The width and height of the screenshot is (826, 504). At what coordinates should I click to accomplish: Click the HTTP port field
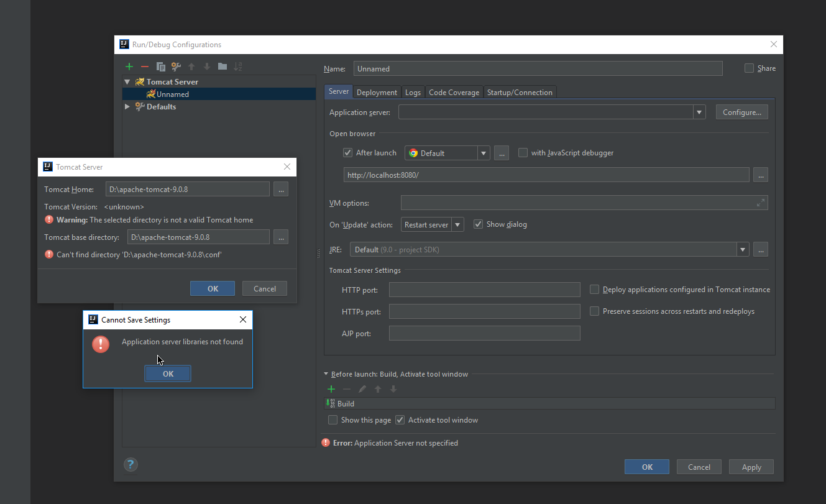click(485, 290)
